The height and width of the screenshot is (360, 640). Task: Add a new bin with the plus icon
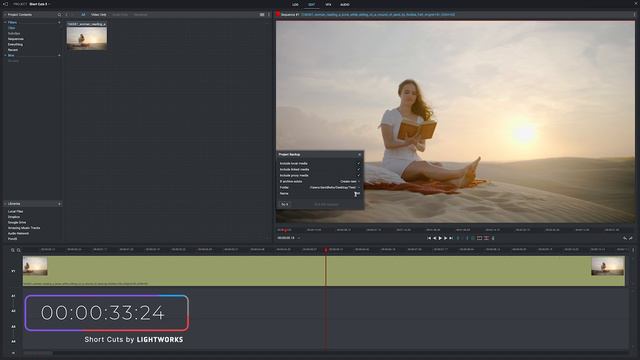[x=60, y=55]
